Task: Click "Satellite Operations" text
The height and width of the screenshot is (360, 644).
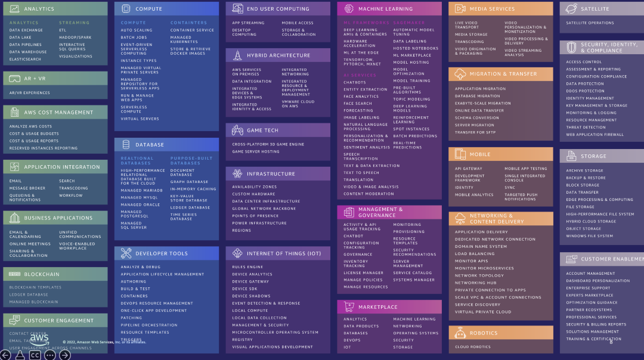Action: click(590, 23)
